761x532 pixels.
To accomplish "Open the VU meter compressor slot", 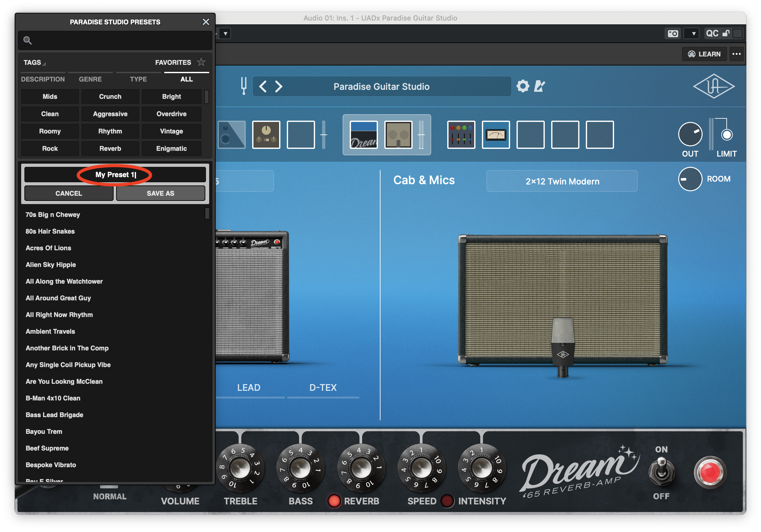I will [x=495, y=134].
